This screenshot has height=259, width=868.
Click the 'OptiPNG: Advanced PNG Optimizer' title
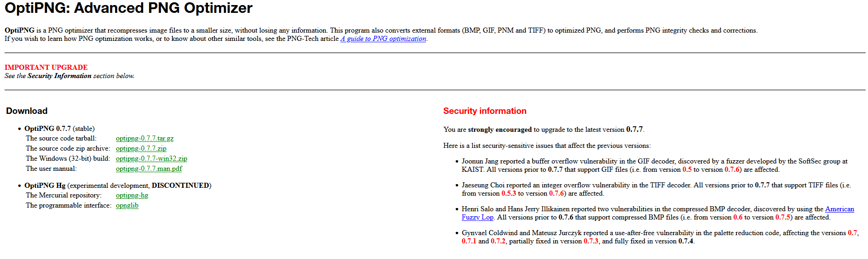coord(129,8)
